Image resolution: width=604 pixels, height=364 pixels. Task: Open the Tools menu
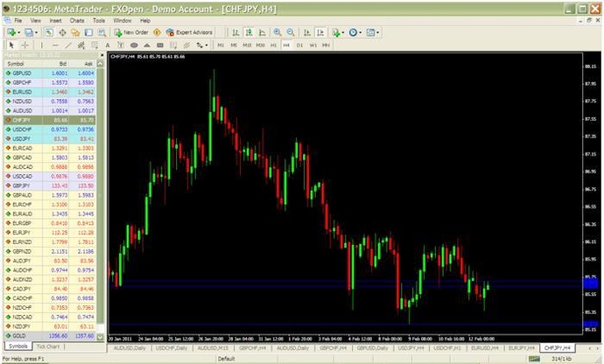pyautogui.click(x=99, y=20)
